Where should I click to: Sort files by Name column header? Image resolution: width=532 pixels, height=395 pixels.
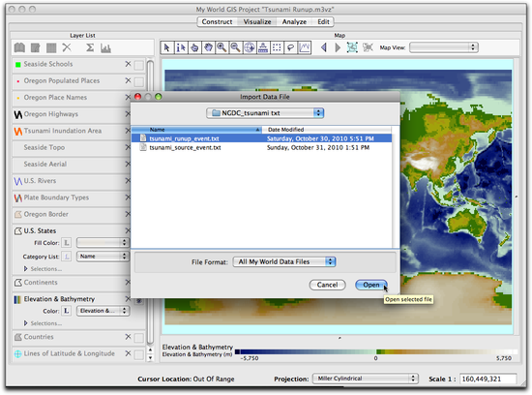(196, 130)
